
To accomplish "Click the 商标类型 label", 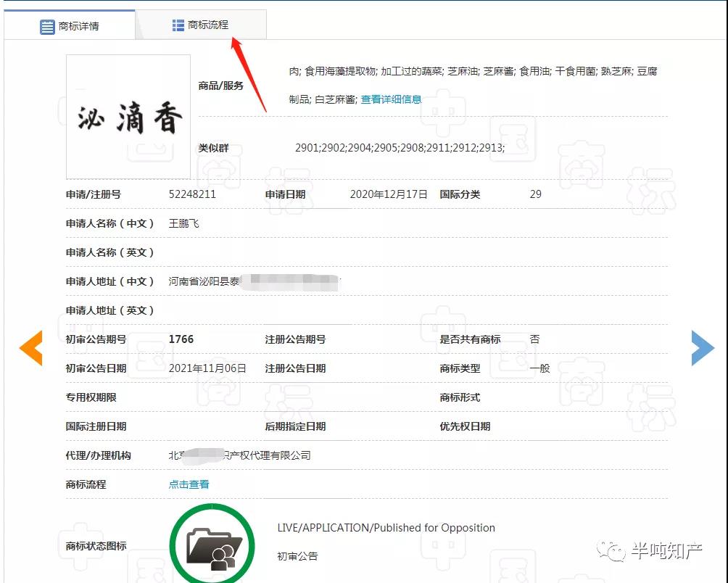I will (x=460, y=368).
